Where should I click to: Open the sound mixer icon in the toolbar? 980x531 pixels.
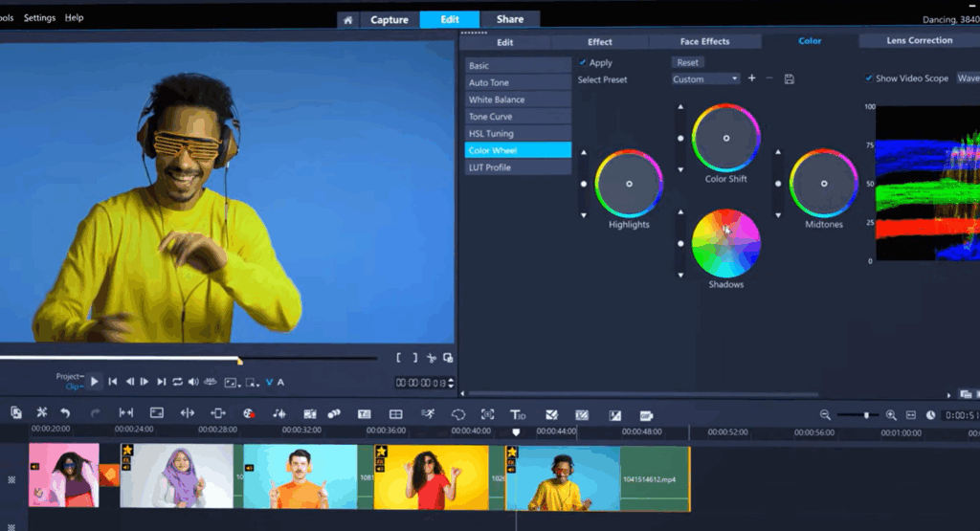pos(279,413)
